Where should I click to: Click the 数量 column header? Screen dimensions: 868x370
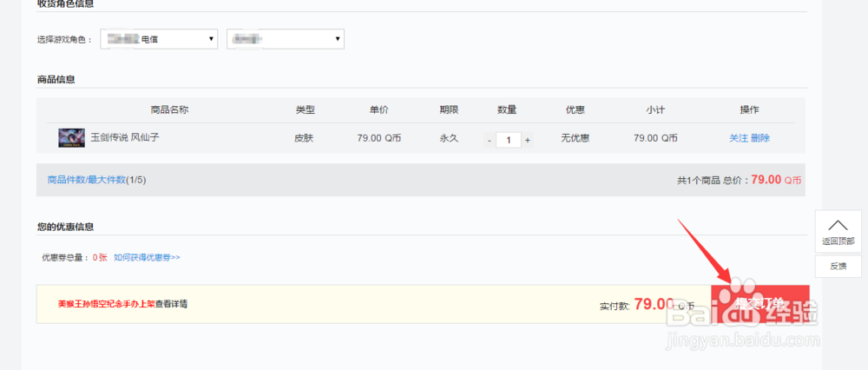507,109
